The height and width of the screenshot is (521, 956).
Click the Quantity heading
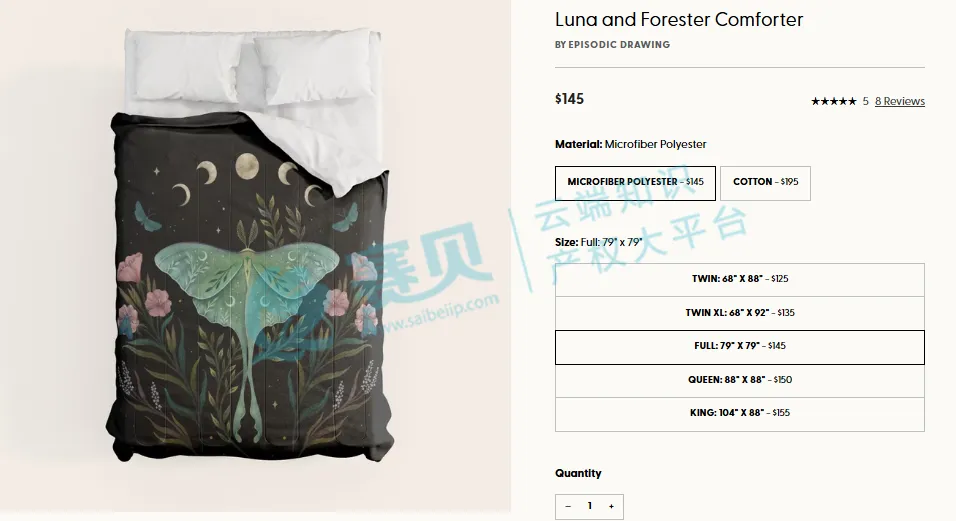click(578, 473)
